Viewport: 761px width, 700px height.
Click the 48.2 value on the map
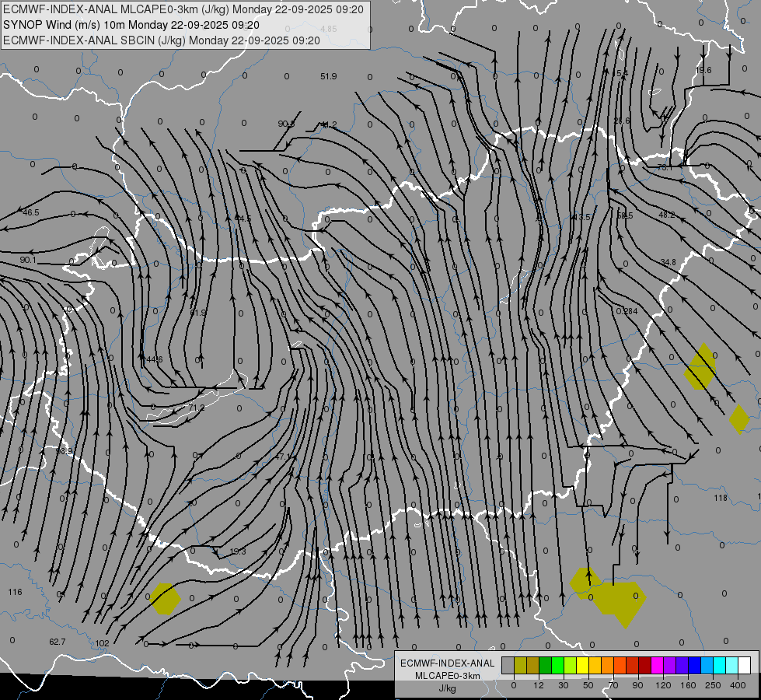click(666, 215)
